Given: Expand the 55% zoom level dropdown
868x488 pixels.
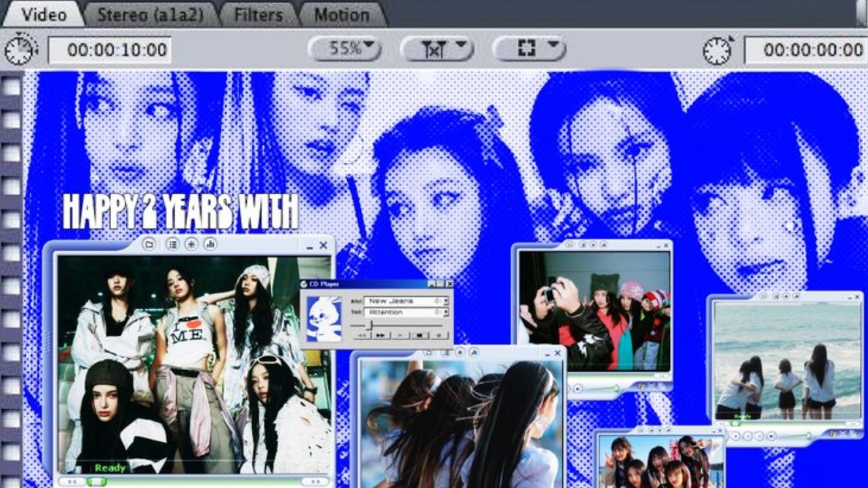Looking at the screenshot, I should (344, 49).
